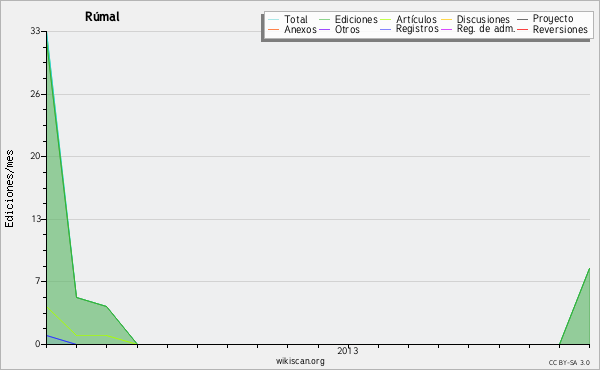
Task: Click the chart title 'Rúmal'
Action: [x=102, y=17]
